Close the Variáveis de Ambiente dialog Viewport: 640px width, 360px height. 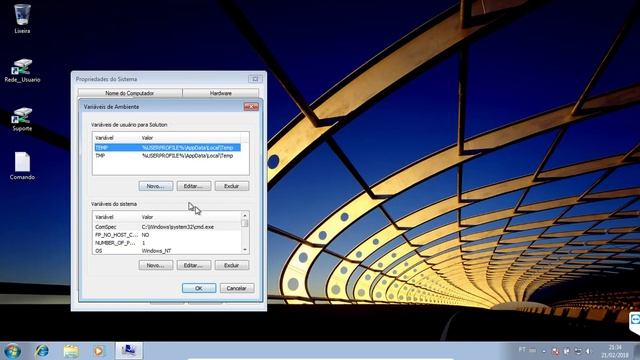click(251, 107)
